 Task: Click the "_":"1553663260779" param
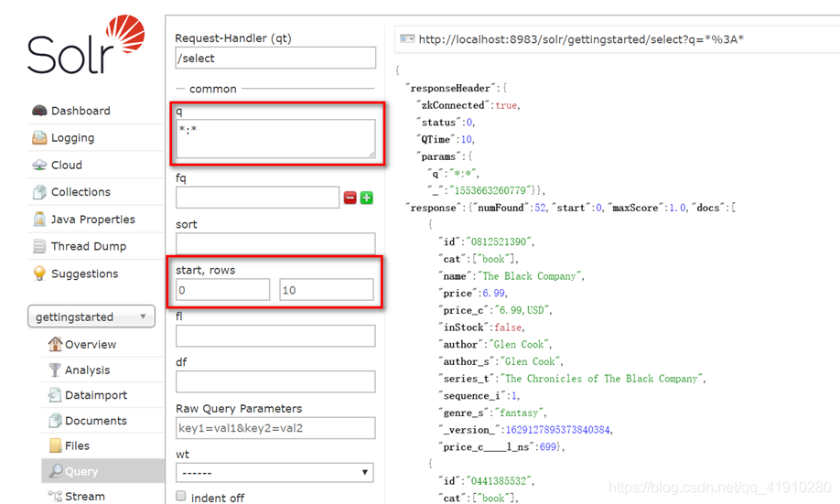point(484,190)
